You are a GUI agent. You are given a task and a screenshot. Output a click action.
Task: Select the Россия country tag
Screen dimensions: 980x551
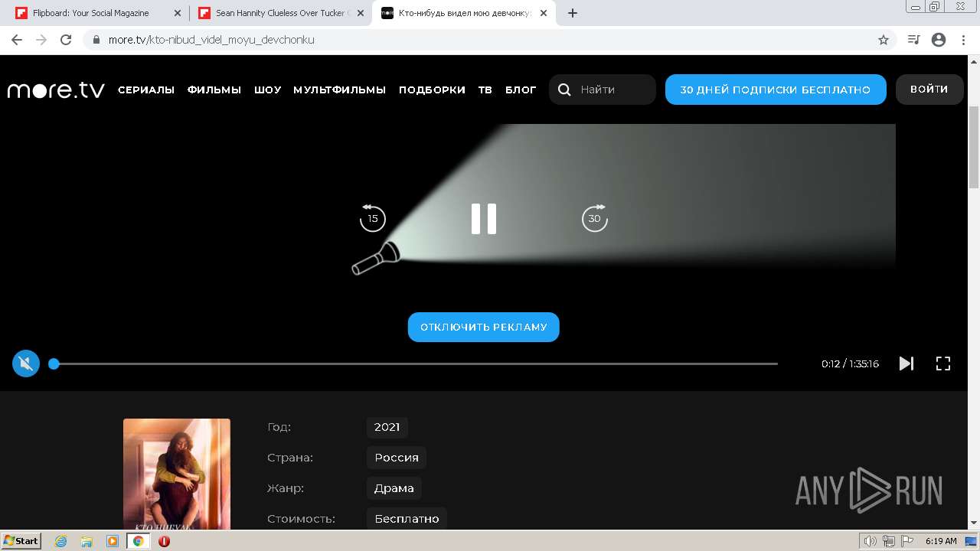[x=397, y=458]
